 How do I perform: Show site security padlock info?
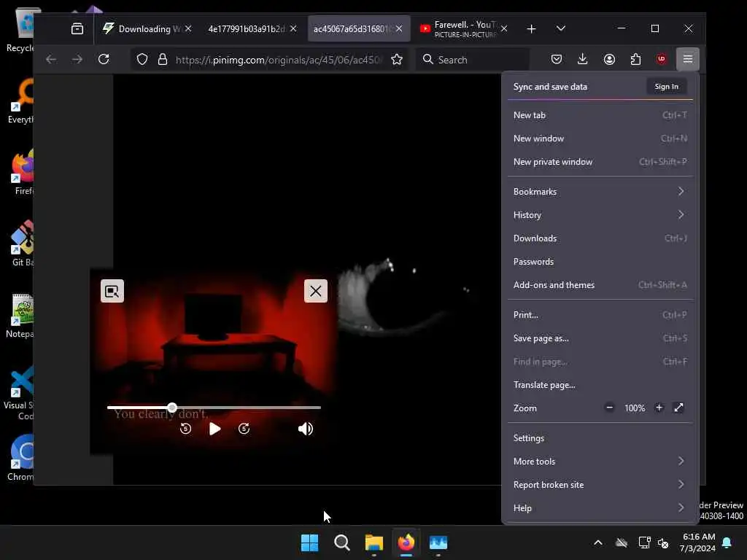coord(163,59)
